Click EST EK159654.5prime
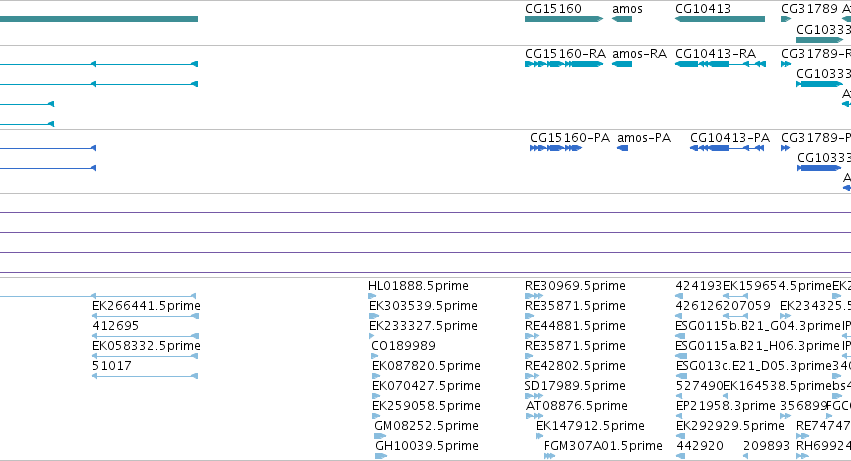Image resolution: width=851 pixels, height=461 pixels. click(777, 286)
